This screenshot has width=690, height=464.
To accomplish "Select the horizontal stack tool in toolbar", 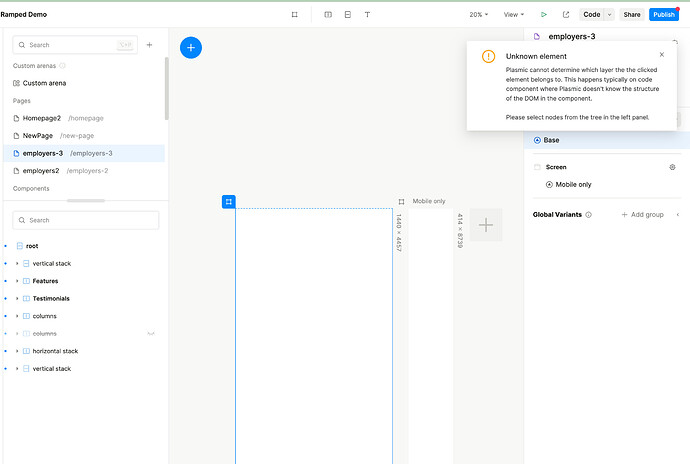I will [328, 15].
